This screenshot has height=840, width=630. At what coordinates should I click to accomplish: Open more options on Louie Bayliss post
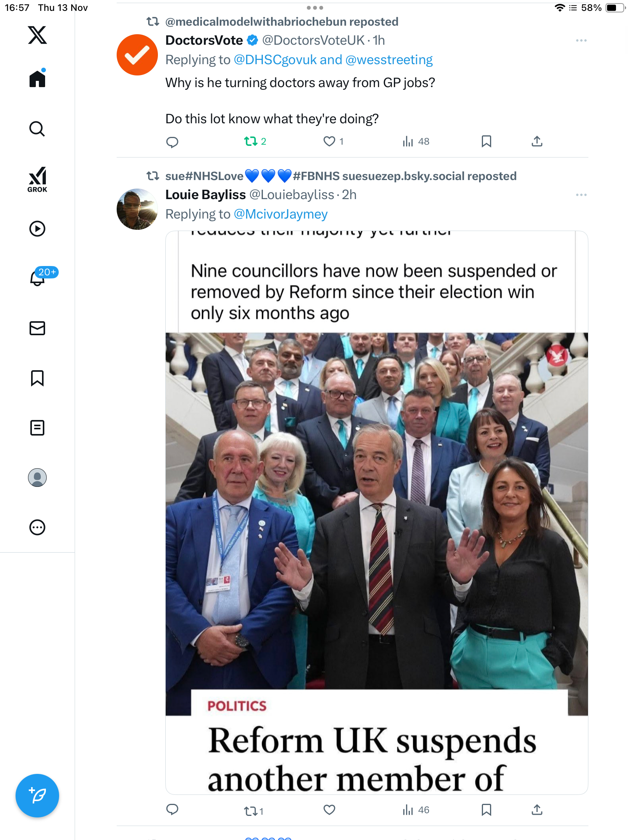581,195
